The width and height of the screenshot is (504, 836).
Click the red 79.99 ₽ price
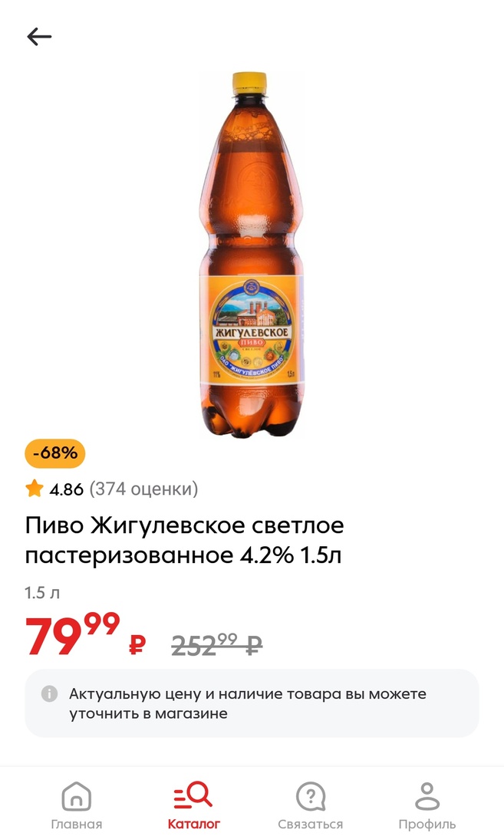click(x=85, y=634)
